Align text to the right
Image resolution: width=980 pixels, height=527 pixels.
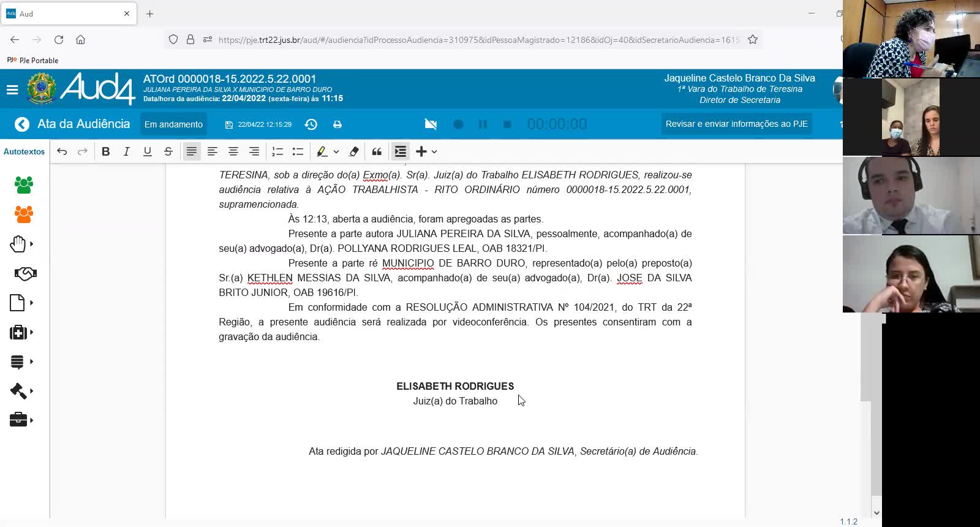(254, 151)
